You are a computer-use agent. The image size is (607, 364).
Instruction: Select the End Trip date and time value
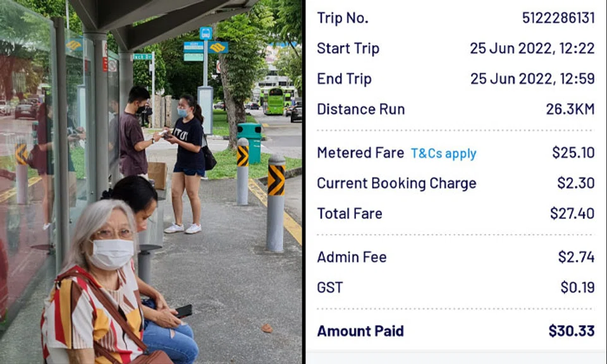(x=532, y=79)
